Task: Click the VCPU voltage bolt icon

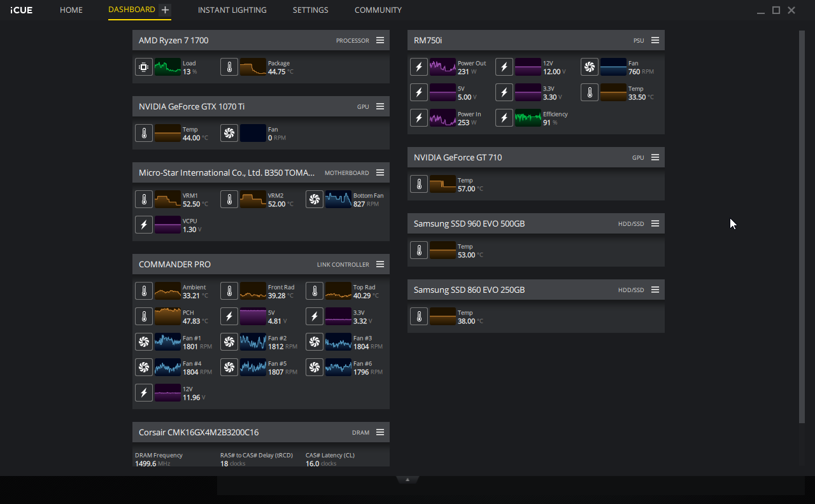Action: click(x=144, y=225)
